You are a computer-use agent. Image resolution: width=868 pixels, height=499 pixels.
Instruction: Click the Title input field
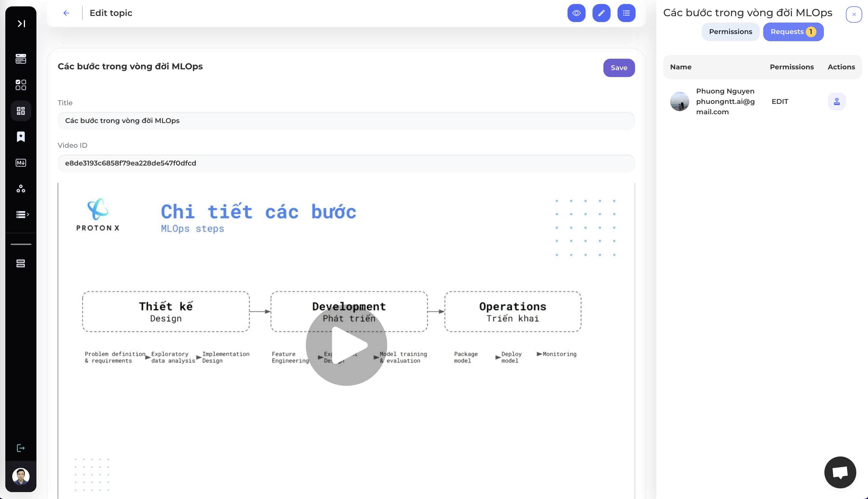tap(346, 120)
